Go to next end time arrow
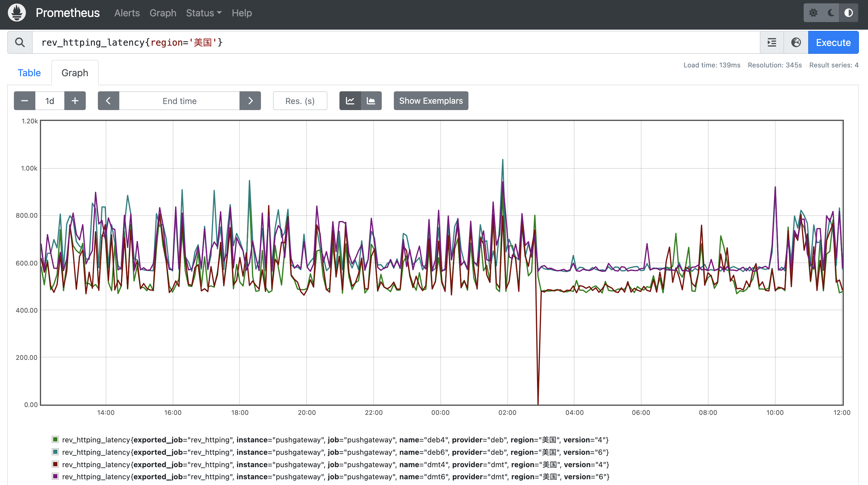This screenshot has height=485, width=868. click(250, 101)
